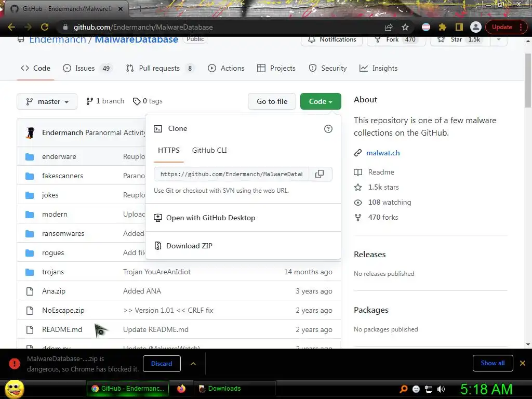This screenshot has height=399, width=532.
Task: Expand download options chevron in download bar
Action: coord(193,364)
